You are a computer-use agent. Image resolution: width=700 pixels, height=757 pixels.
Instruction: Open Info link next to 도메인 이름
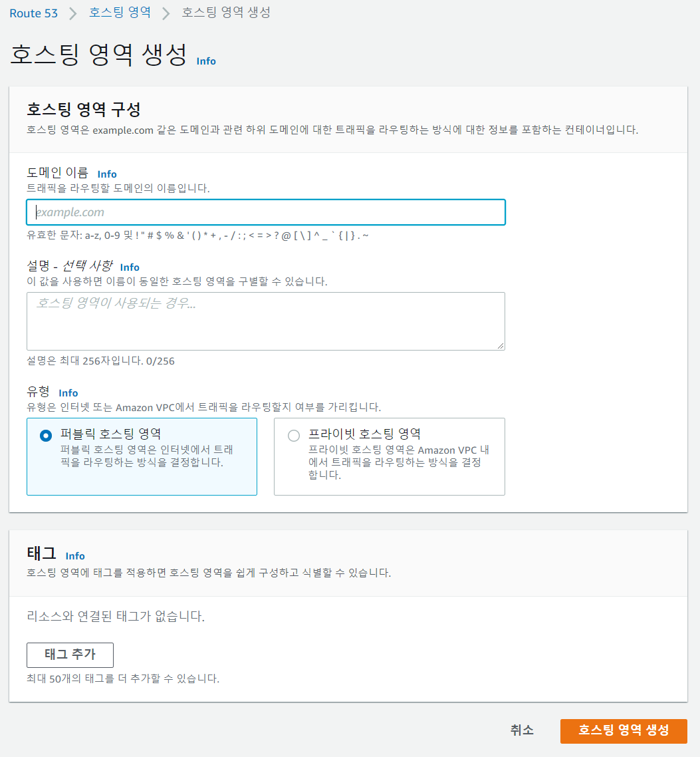107,174
